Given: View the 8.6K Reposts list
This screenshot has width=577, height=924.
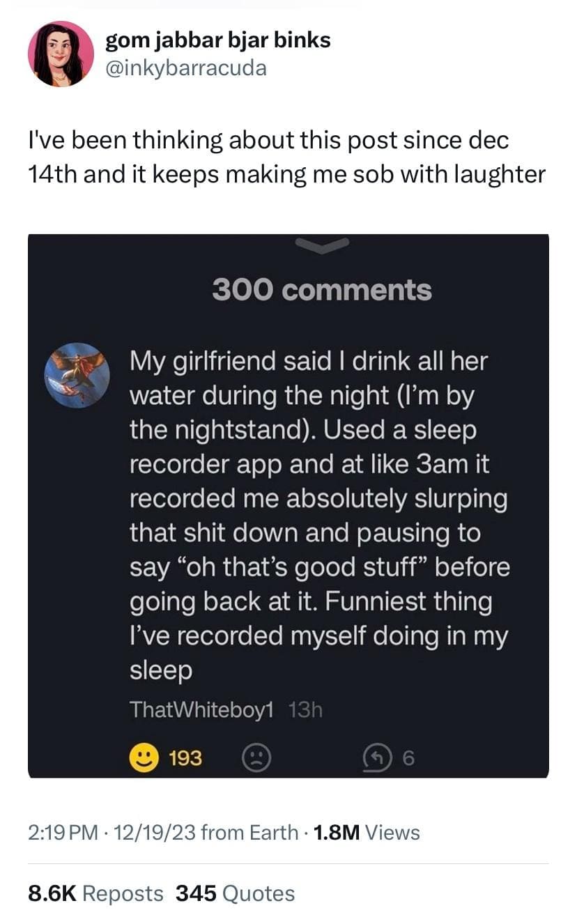Looking at the screenshot, I should 95,893.
